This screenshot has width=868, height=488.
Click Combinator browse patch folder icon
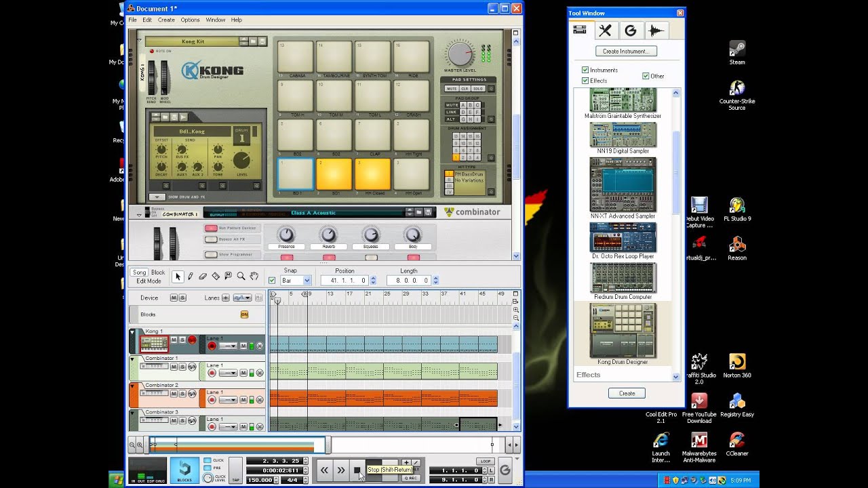pos(420,212)
